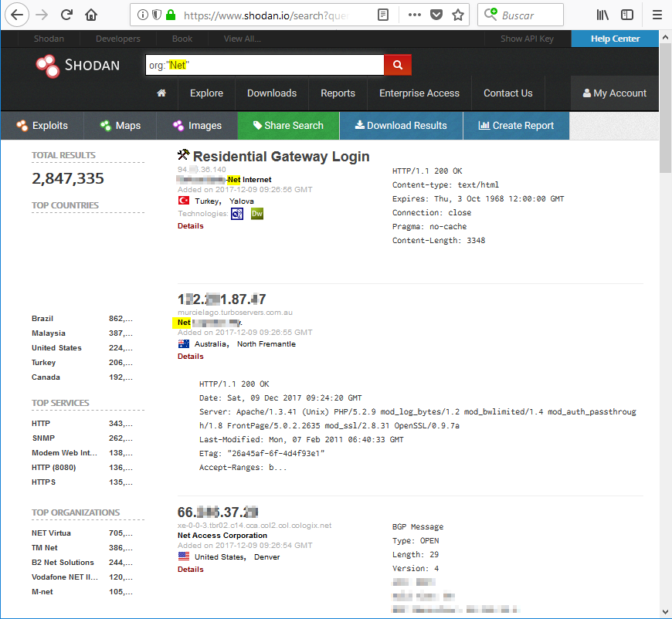The width and height of the screenshot is (672, 619).
Task: Filter by Brazil in top countries
Action: pyautogui.click(x=43, y=319)
